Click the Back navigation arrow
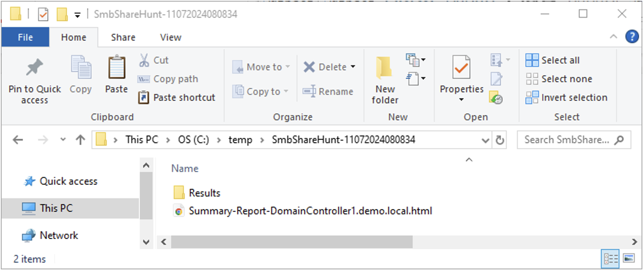 click(x=18, y=140)
